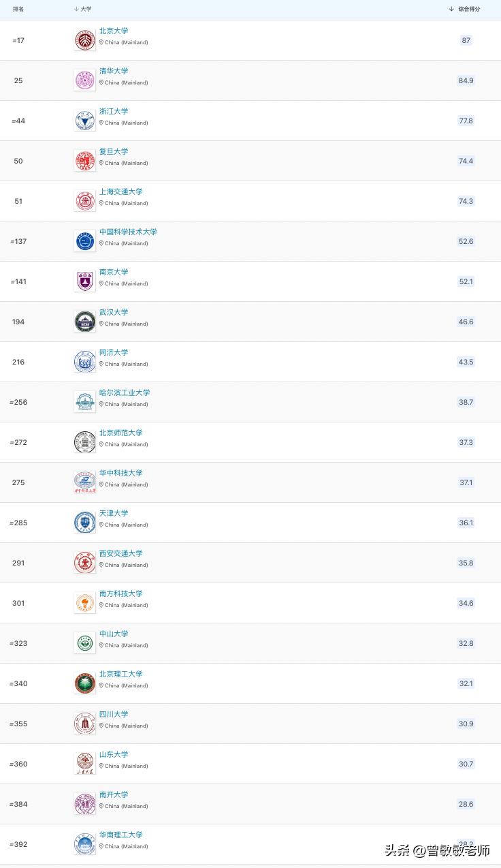Open the 南京大学 link
This screenshot has height=868, width=501.
pos(114,272)
